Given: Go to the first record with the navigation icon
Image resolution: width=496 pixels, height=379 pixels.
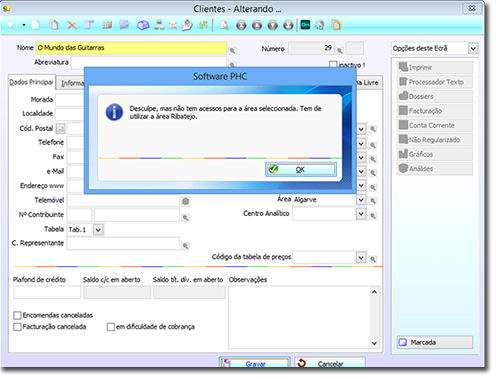Looking at the screenshot, I should (x=241, y=25).
